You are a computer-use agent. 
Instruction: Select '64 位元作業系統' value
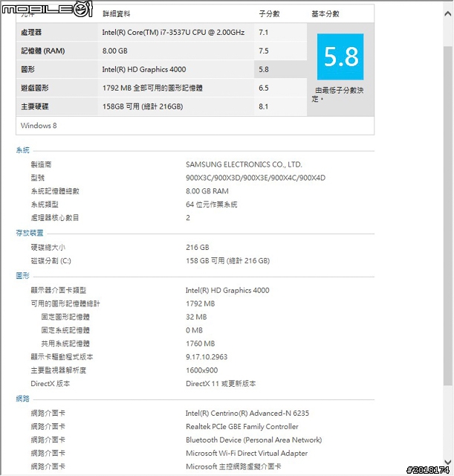pos(211,205)
